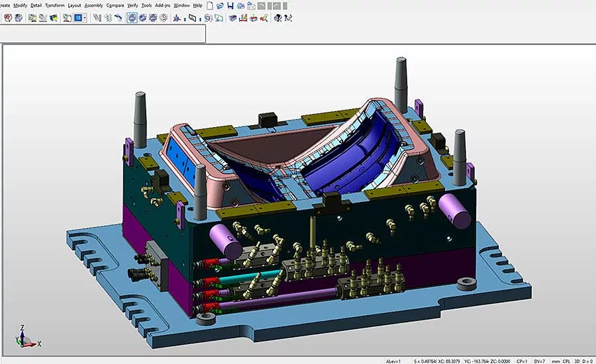Open the Verify menu
This screenshot has height=364, width=596.
132,5
